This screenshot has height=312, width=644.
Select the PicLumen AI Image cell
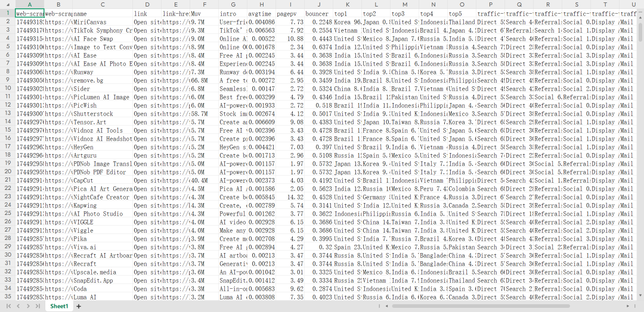(103, 97)
